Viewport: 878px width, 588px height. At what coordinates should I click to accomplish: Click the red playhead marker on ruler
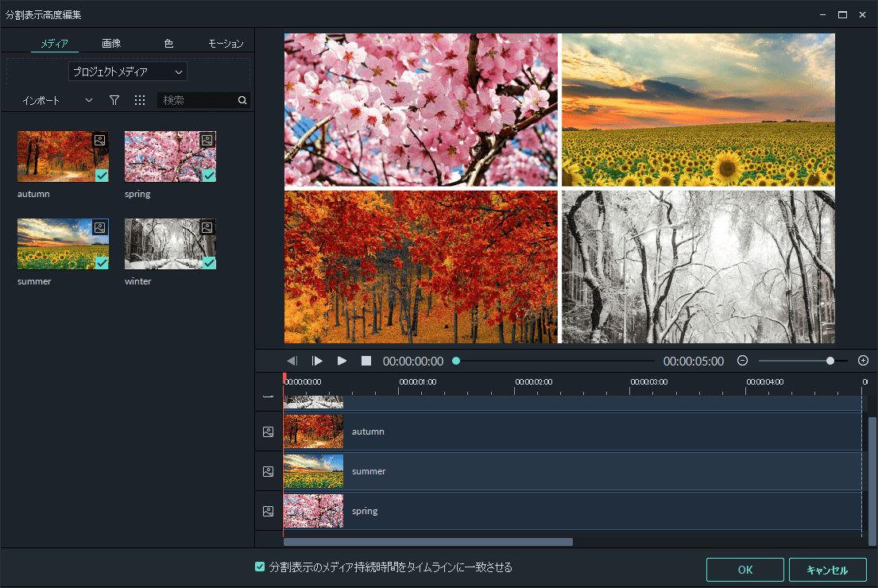tap(284, 378)
